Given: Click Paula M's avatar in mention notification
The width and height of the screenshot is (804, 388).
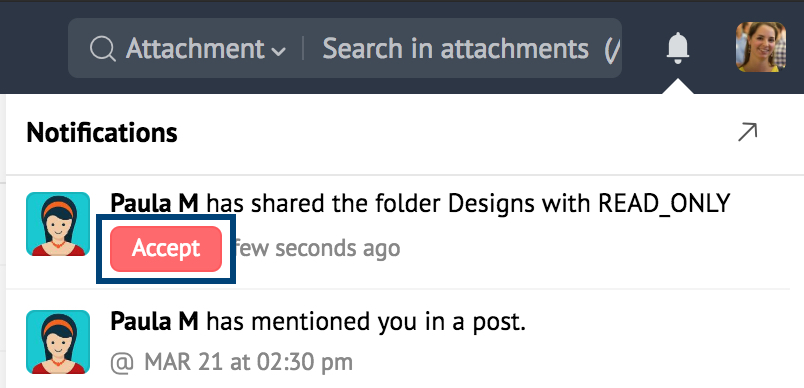Looking at the screenshot, I should (58, 342).
